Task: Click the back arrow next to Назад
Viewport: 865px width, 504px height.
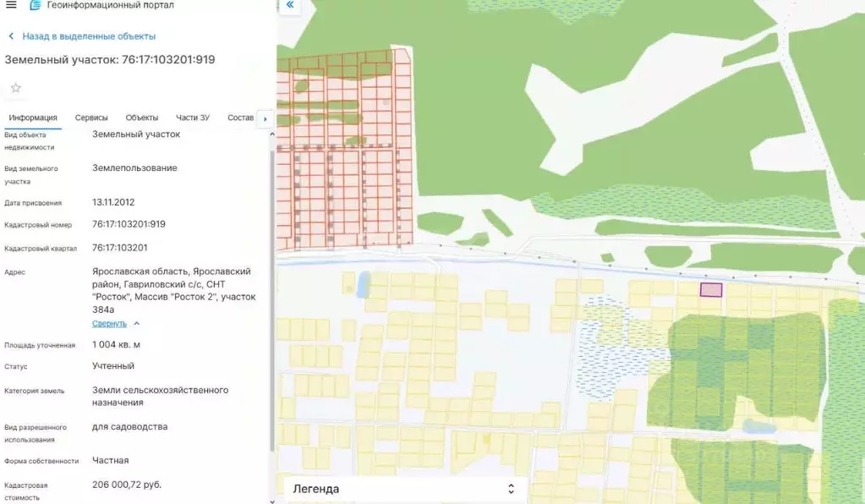Action: coord(11,36)
